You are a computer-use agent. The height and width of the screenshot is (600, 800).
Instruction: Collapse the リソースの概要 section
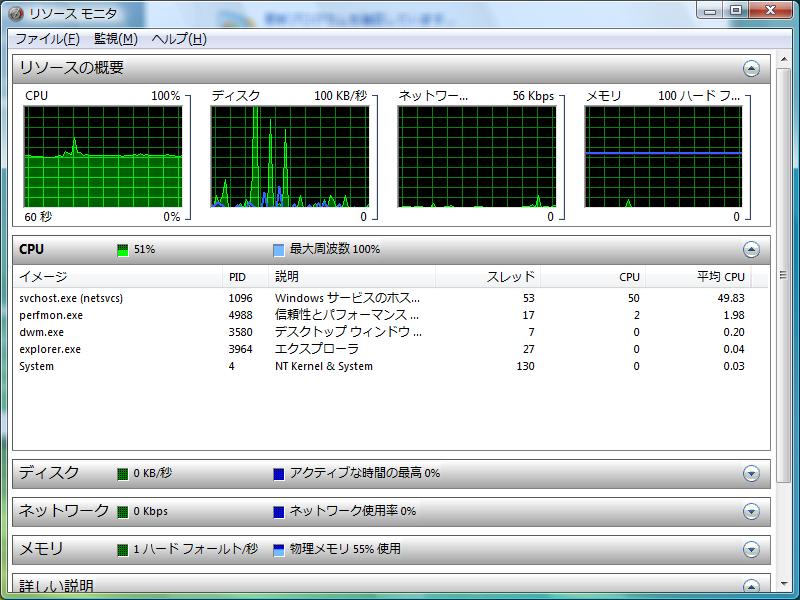(x=751, y=69)
